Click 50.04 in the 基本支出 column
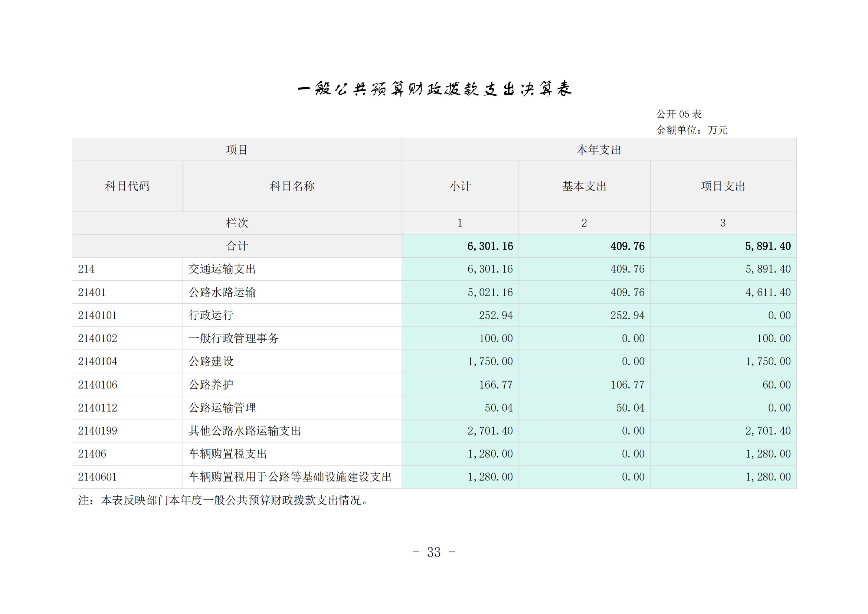 [x=630, y=408]
